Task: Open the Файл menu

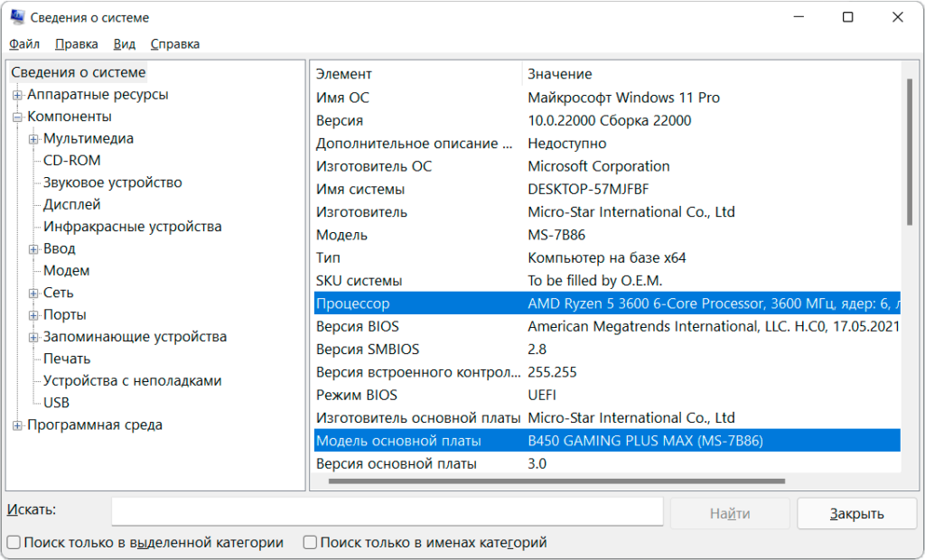Action: click(24, 44)
